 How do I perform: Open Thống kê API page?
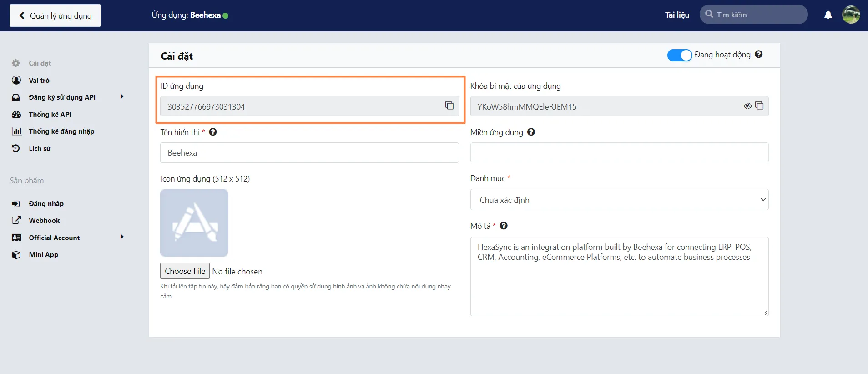tap(50, 115)
